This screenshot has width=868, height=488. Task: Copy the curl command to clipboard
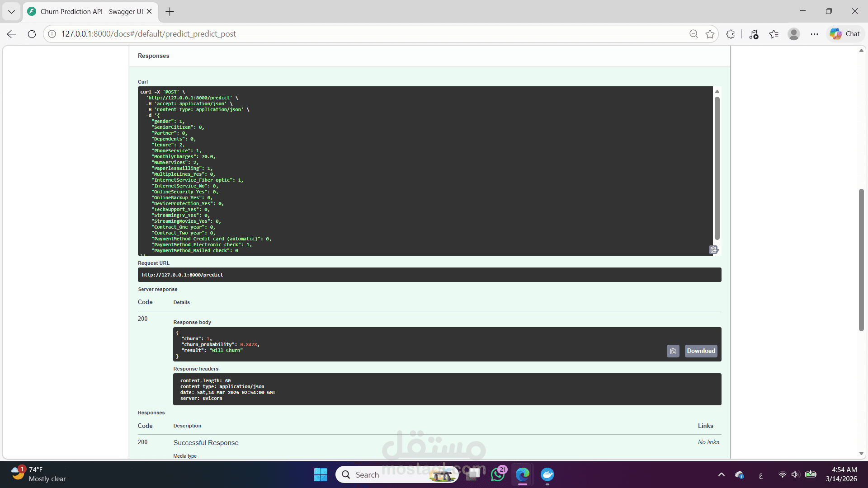[x=713, y=249]
